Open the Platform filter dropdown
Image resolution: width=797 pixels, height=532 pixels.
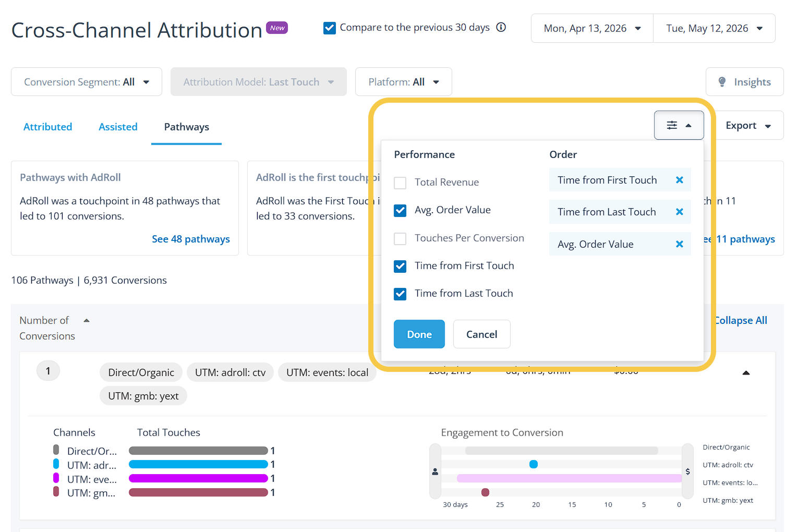coord(403,82)
